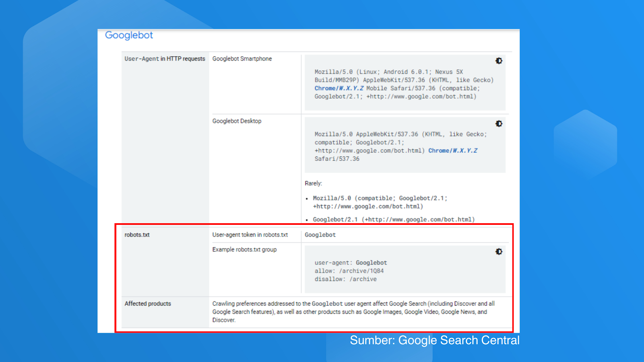Viewport: 644px width, 362px height.
Task: Toggle dark theme on Smartphone user-agent code block
Action: coord(499,61)
